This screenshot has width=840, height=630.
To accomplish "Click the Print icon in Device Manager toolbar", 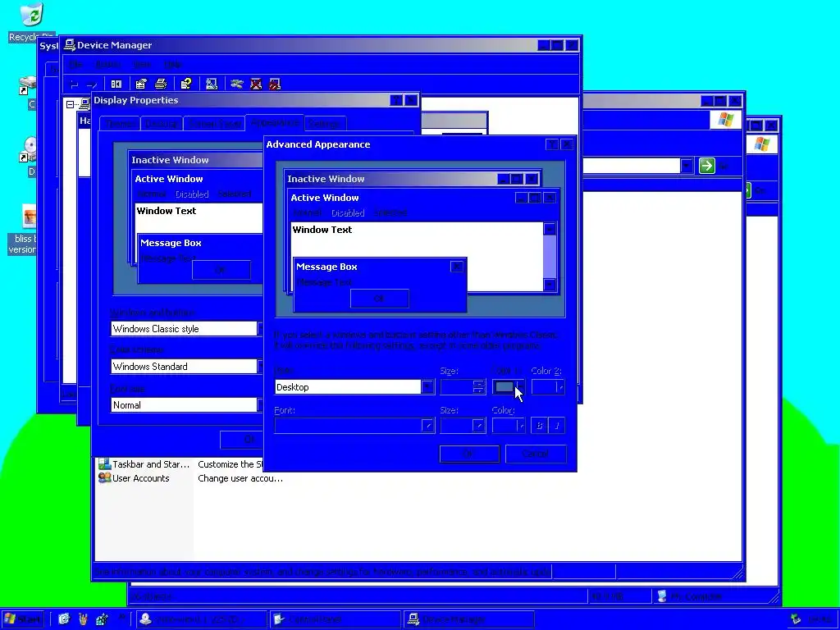I will click(x=161, y=84).
